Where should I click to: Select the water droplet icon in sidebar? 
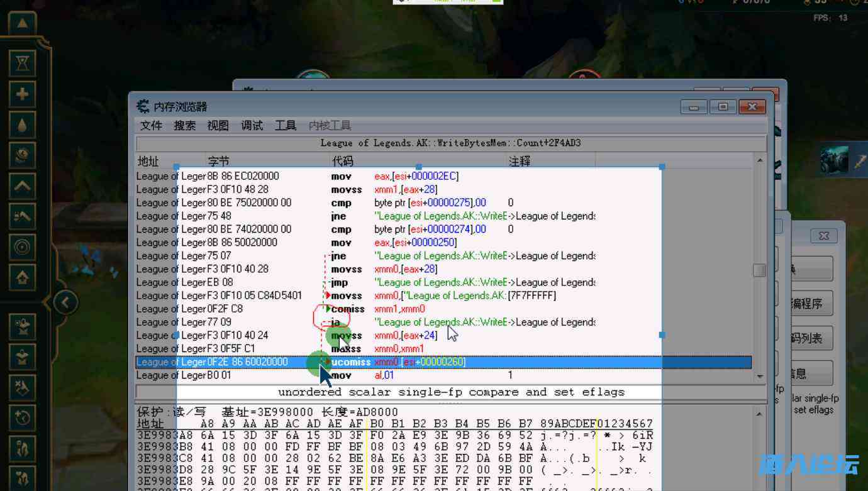click(x=23, y=124)
